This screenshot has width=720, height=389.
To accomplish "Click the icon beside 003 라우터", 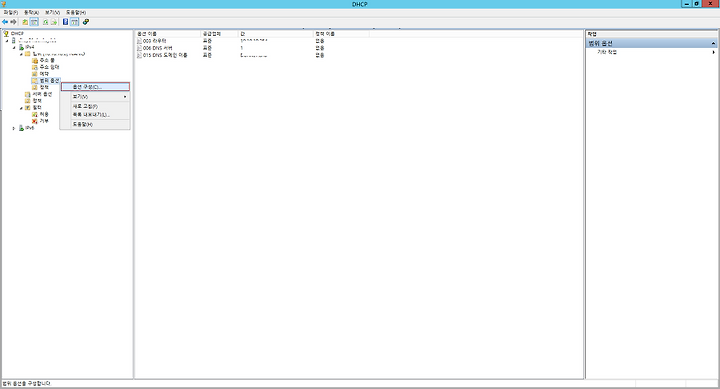I will [x=139, y=41].
